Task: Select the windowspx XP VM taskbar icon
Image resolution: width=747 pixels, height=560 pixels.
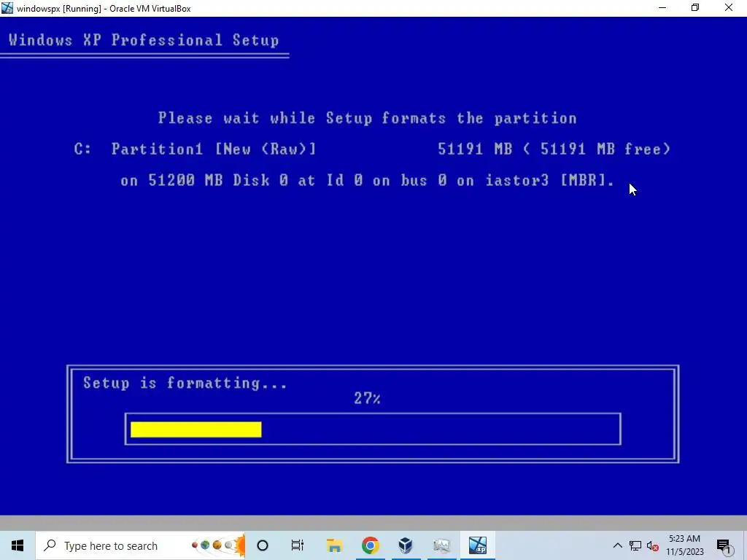Action: [x=477, y=545]
